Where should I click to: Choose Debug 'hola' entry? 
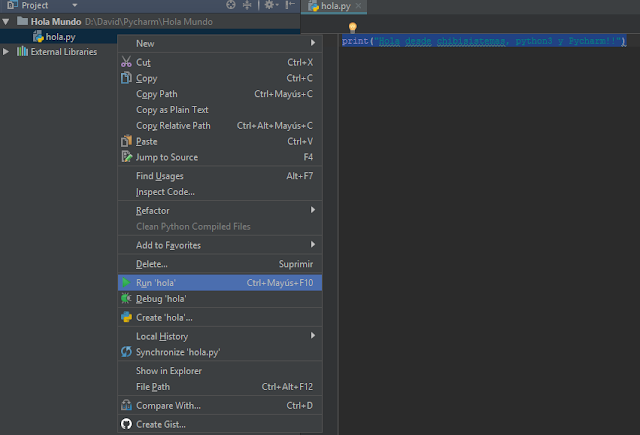click(220, 299)
